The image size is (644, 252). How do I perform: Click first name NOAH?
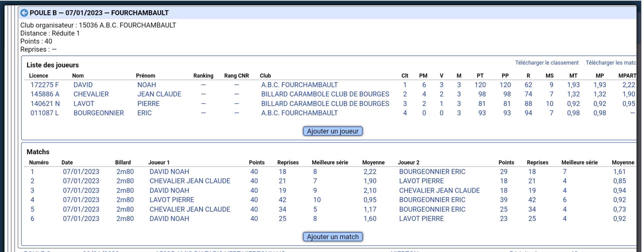[x=147, y=85]
